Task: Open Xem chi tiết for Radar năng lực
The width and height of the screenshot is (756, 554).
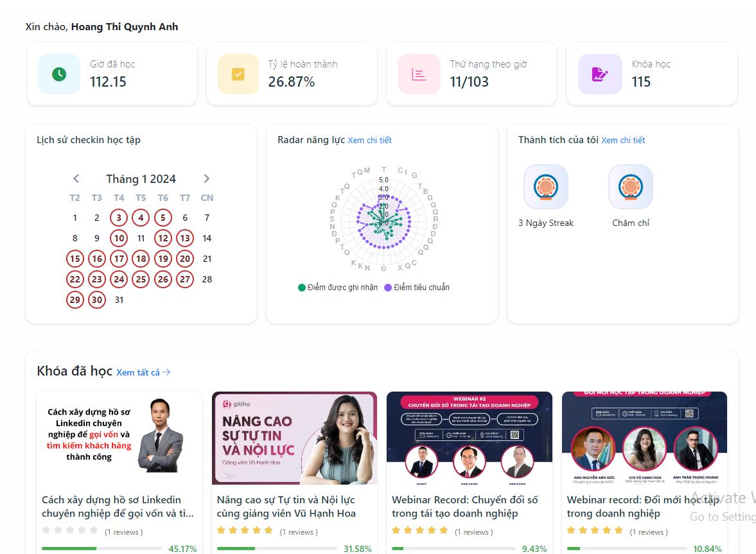Action: tap(370, 140)
